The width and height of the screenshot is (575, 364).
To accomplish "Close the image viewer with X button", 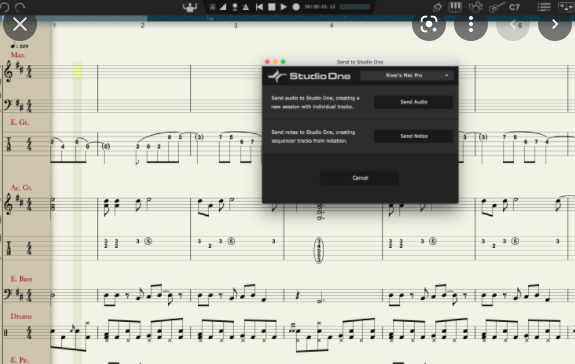I will point(20,24).
